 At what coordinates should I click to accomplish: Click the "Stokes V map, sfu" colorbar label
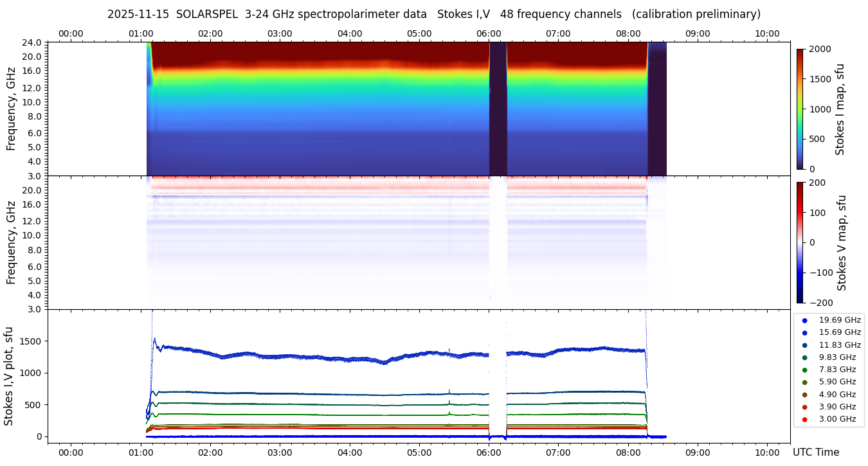842,242
